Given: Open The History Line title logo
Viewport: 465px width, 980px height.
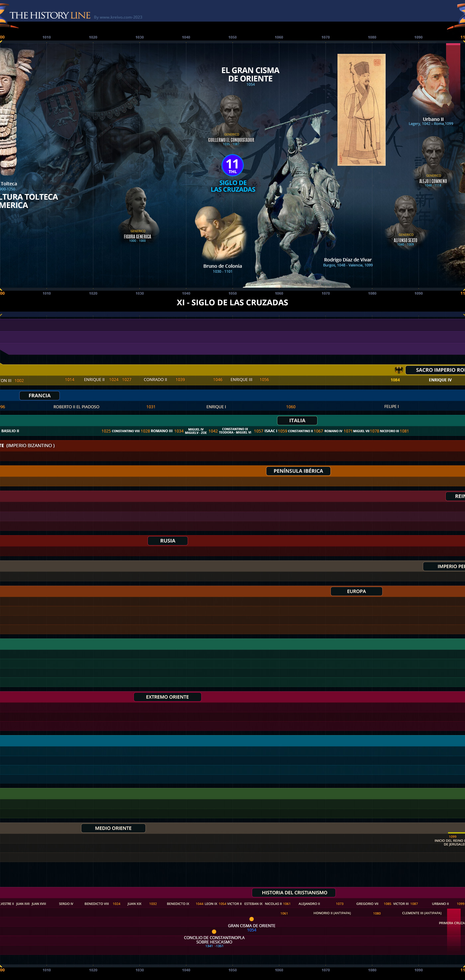Looking at the screenshot, I should 50,16.
